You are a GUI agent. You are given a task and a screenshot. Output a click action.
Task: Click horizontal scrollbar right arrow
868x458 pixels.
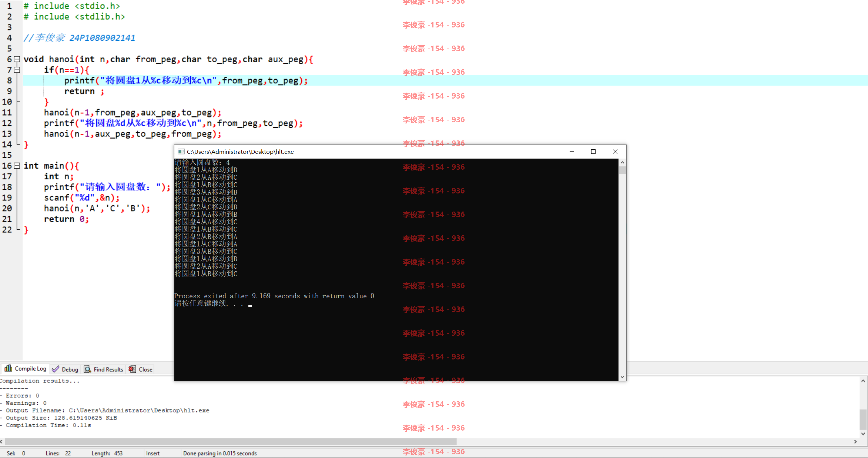coord(855,442)
